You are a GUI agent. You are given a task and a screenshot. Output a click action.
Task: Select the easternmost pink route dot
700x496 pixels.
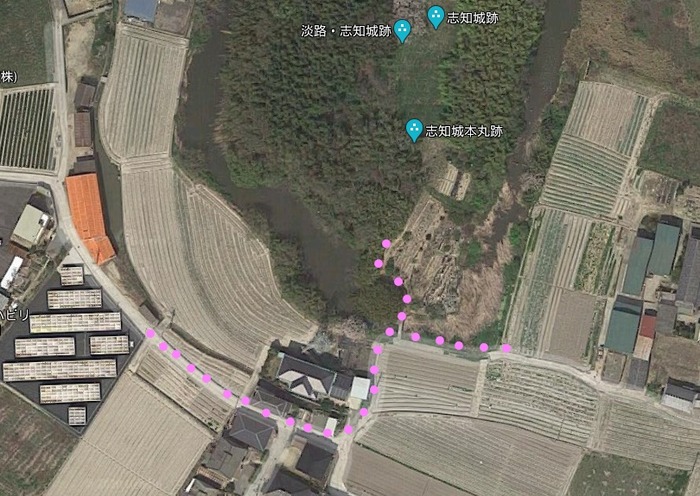506,348
